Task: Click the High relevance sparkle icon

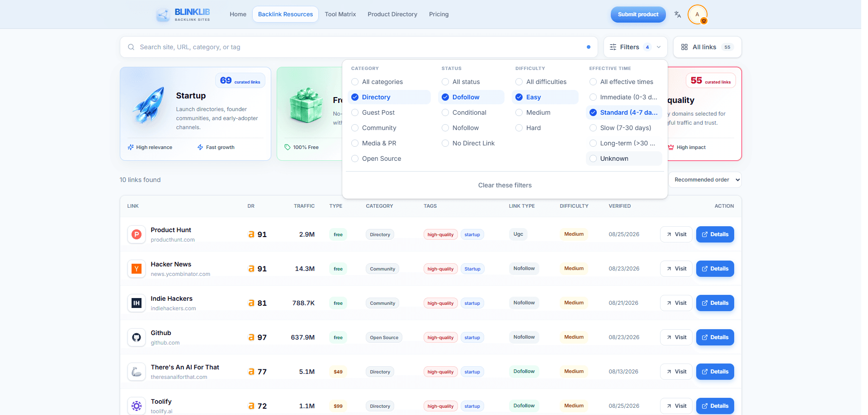Action: click(x=131, y=147)
